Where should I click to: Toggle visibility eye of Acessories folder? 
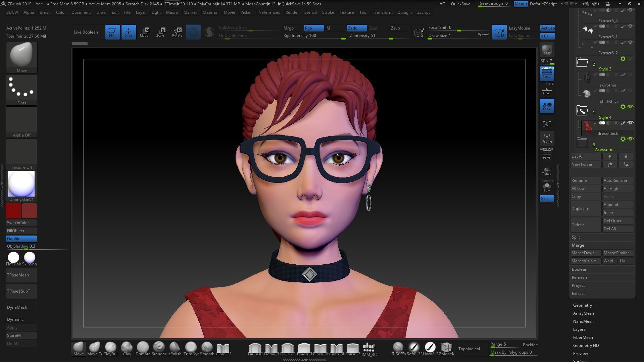click(x=630, y=139)
